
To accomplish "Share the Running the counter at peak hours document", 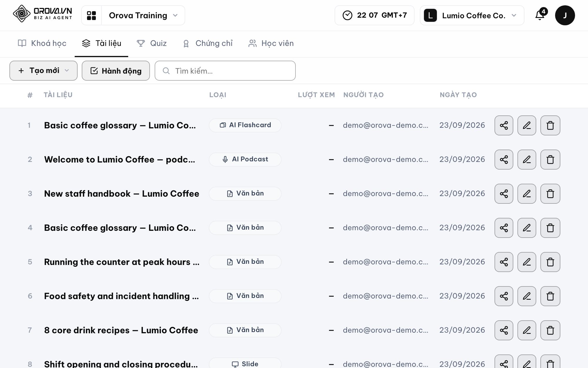I will click(504, 262).
